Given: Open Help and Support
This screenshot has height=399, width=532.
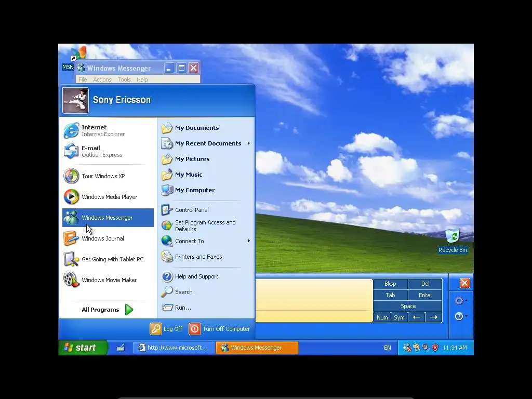Looking at the screenshot, I should [x=206, y=276].
